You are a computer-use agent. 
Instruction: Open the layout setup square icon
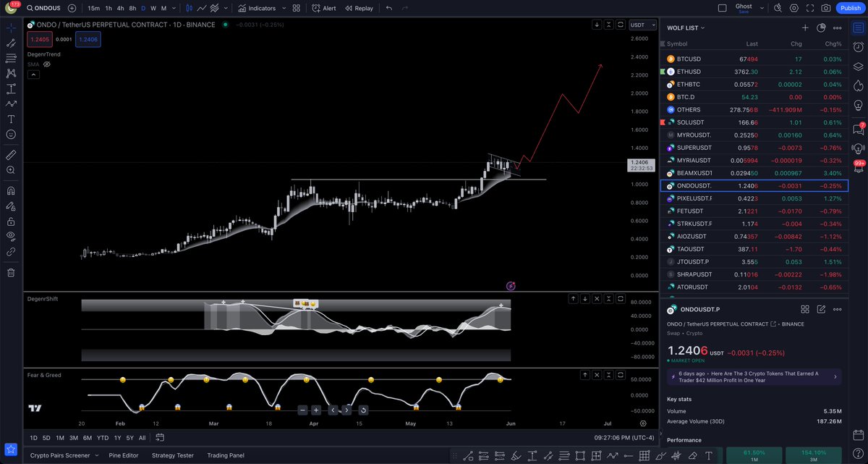pyautogui.click(x=721, y=8)
